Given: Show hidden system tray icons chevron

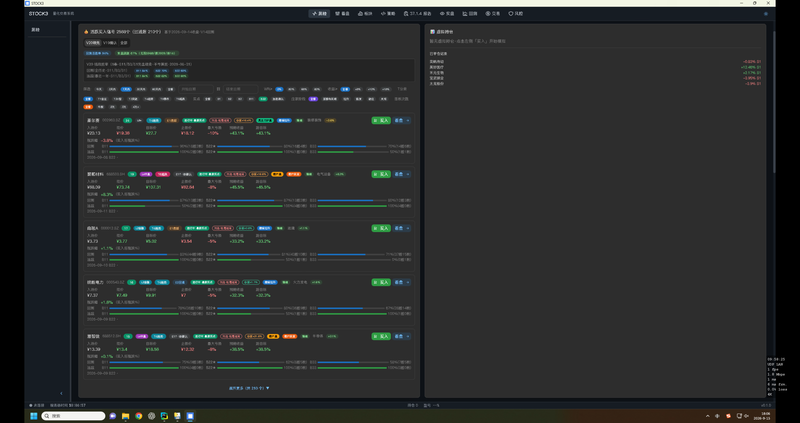Looking at the screenshot, I should (x=707, y=416).
